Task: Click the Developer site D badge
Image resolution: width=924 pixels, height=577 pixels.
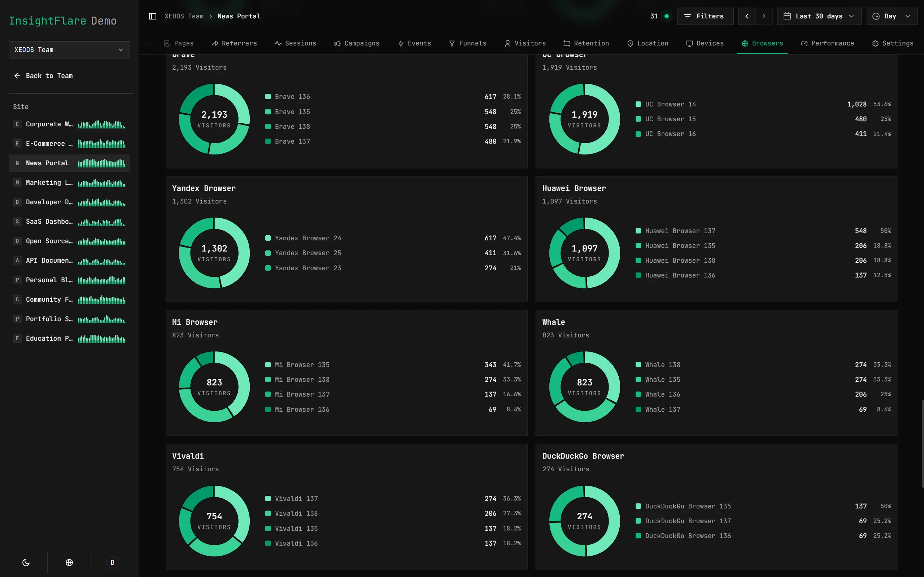Action: click(x=17, y=202)
